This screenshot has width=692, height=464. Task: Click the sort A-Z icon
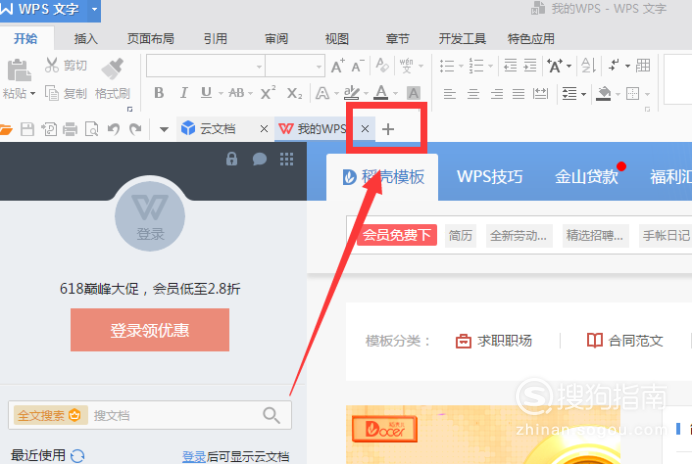click(589, 66)
